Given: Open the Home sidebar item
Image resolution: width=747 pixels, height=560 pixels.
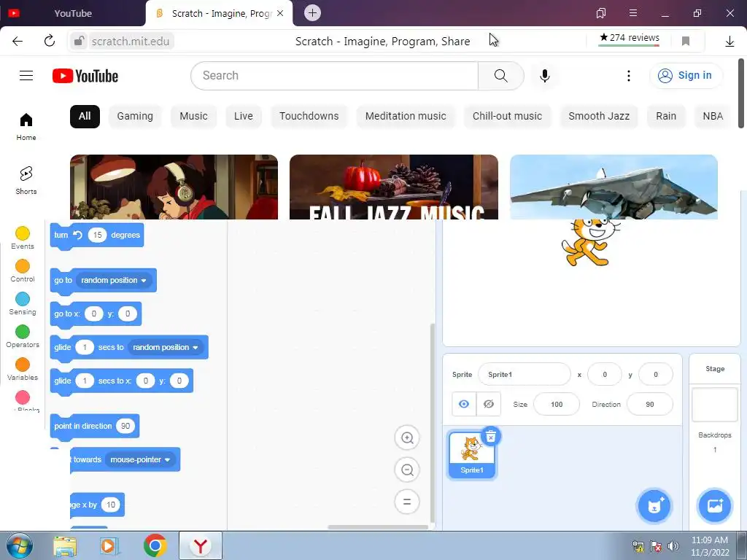Looking at the screenshot, I should pos(26,127).
